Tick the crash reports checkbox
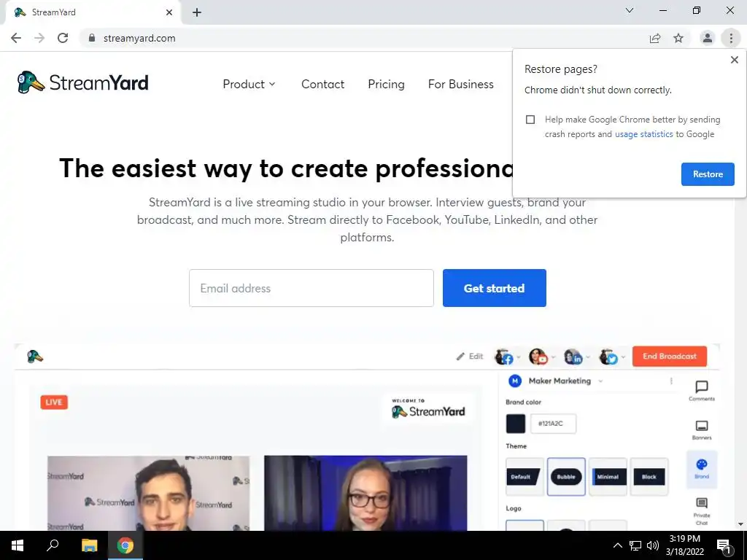Image resolution: width=747 pixels, height=560 pixels. pos(530,120)
